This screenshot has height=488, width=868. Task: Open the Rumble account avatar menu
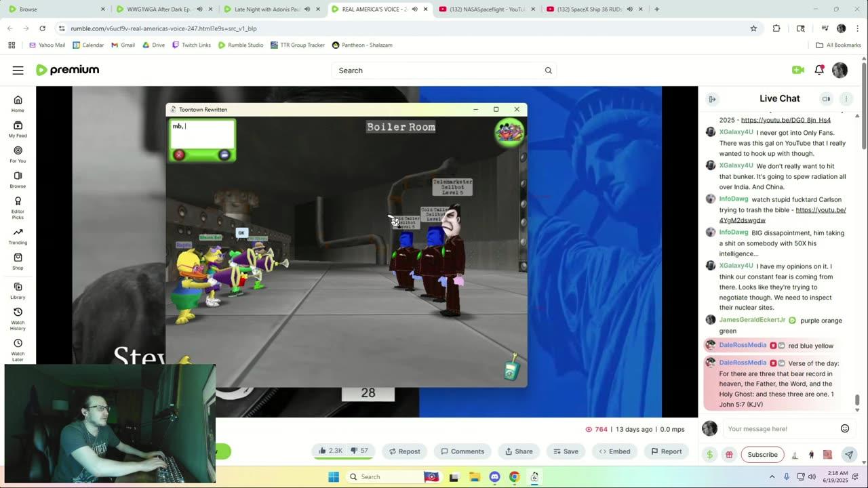click(x=840, y=70)
